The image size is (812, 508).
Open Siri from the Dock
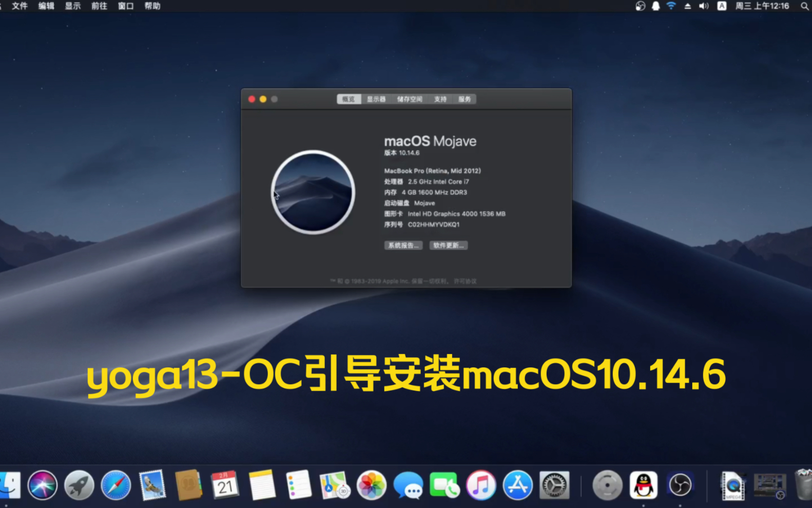click(x=43, y=485)
